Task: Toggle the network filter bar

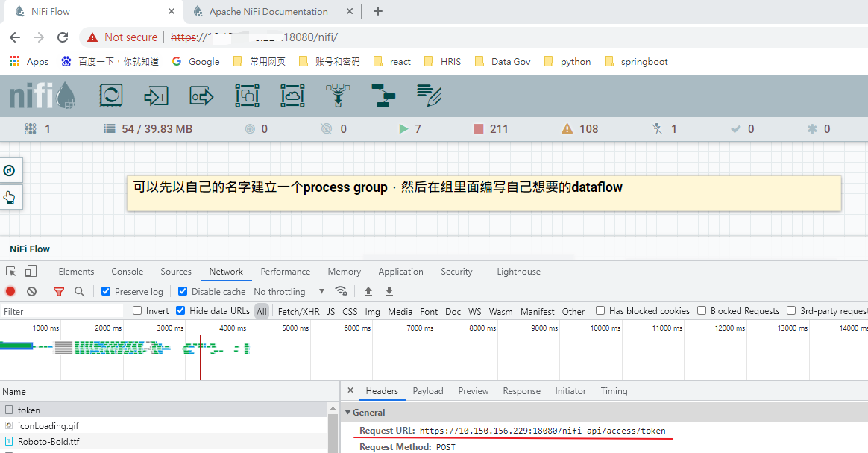Action: (59, 291)
